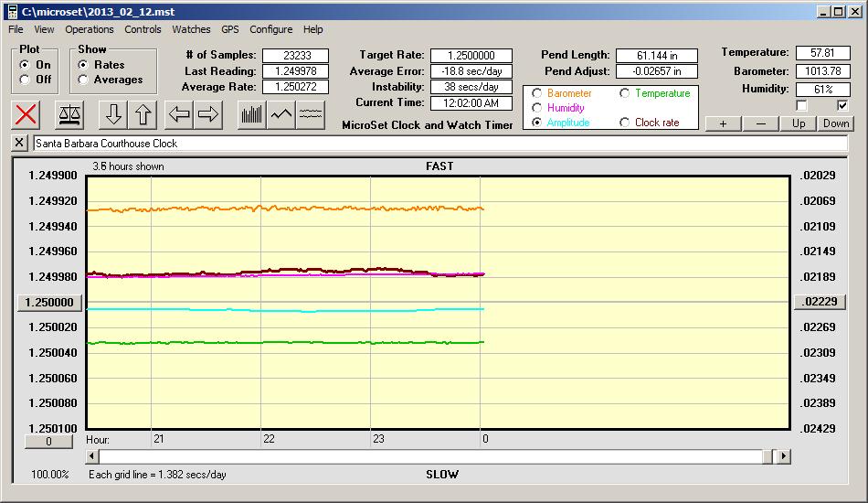868x503 pixels.
Task: Click the down arrow toolbar icon
Action: (113, 114)
